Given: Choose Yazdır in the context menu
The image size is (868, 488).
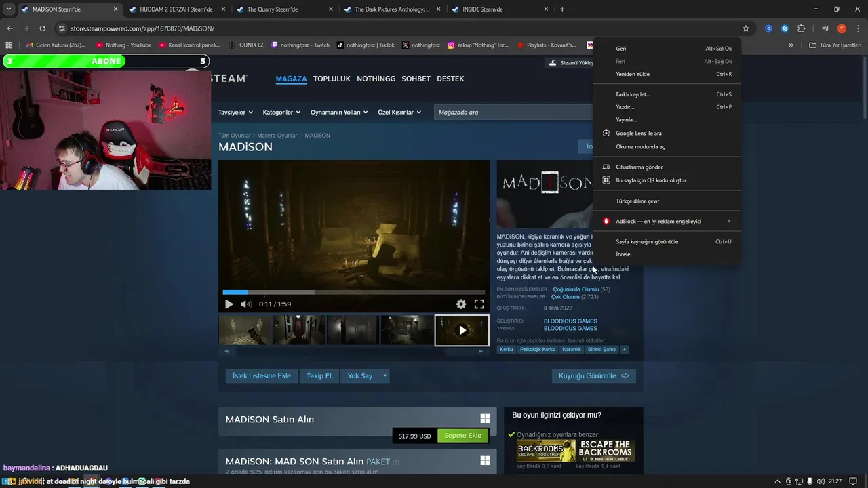Looking at the screenshot, I should click(x=667, y=107).
